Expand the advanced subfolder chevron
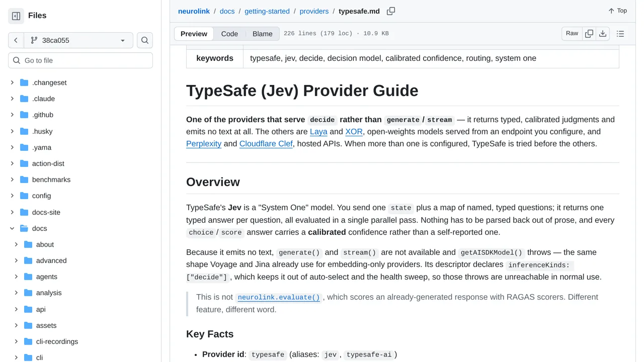This screenshot has width=644, height=362. (16, 260)
